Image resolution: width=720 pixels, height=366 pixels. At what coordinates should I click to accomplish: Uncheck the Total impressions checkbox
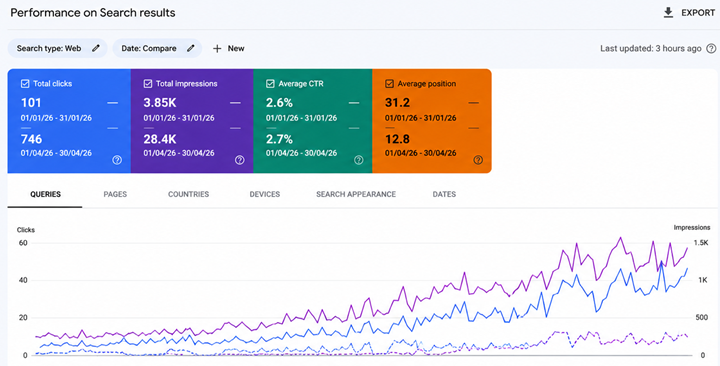point(147,84)
